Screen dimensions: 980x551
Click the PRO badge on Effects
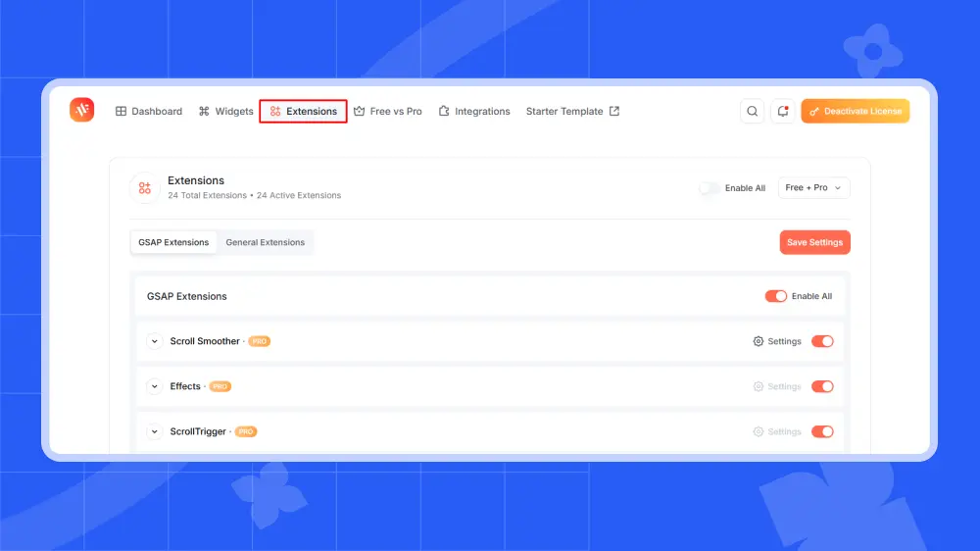pyautogui.click(x=220, y=386)
